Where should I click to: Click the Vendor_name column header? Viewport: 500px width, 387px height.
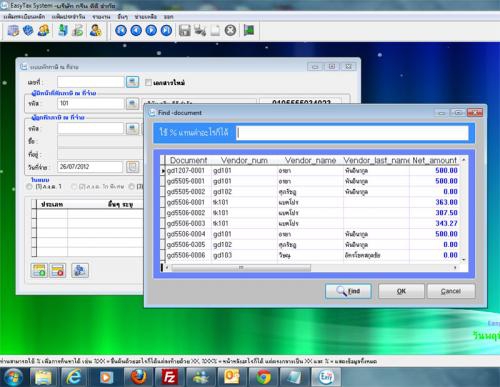click(310, 160)
